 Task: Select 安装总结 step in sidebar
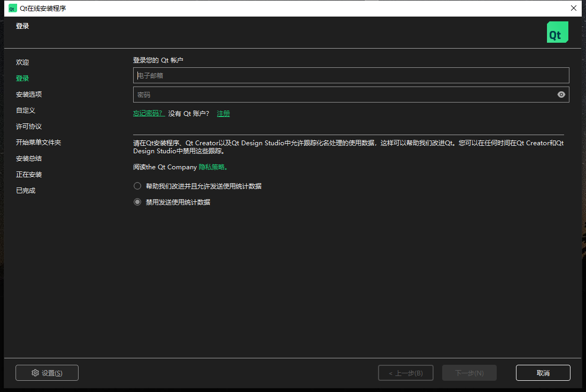click(x=29, y=158)
